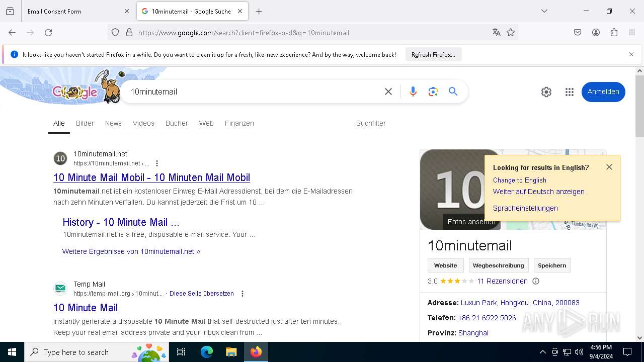
Task: Dismiss the Firefox refresh notification bar
Action: [x=631, y=54]
